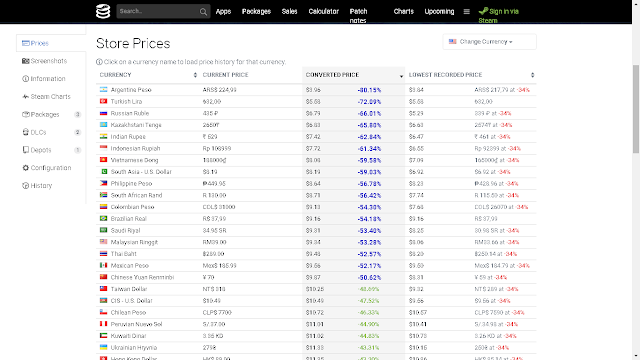640x360 pixels.
Task: Sort table by Converted Price column
Action: click(353, 75)
